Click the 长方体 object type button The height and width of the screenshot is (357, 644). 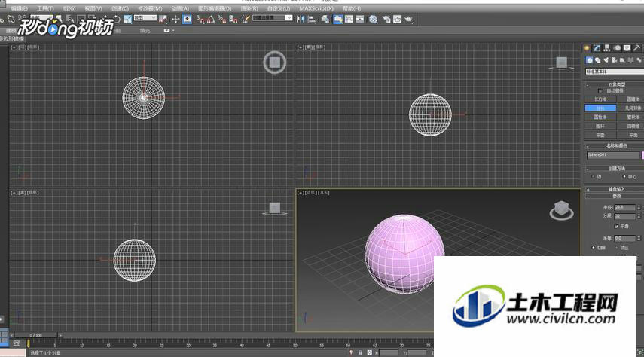point(600,99)
